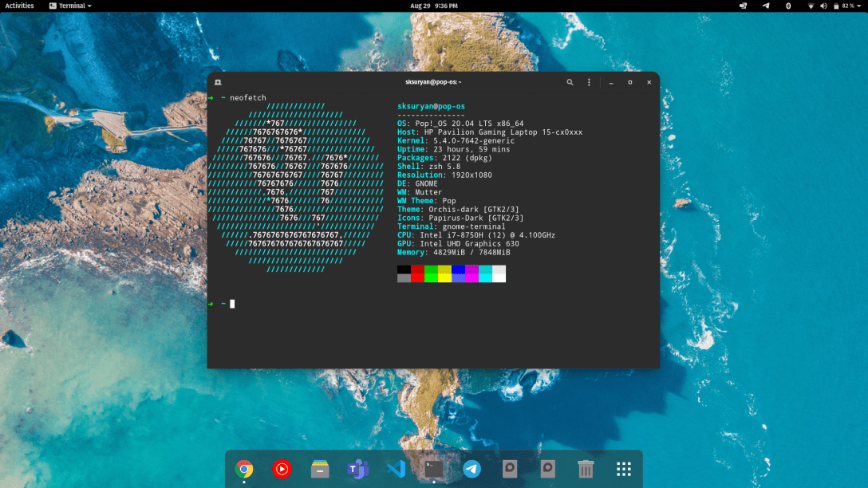
Task: Expand the Terminal app menu in top bar
Action: click(70, 6)
